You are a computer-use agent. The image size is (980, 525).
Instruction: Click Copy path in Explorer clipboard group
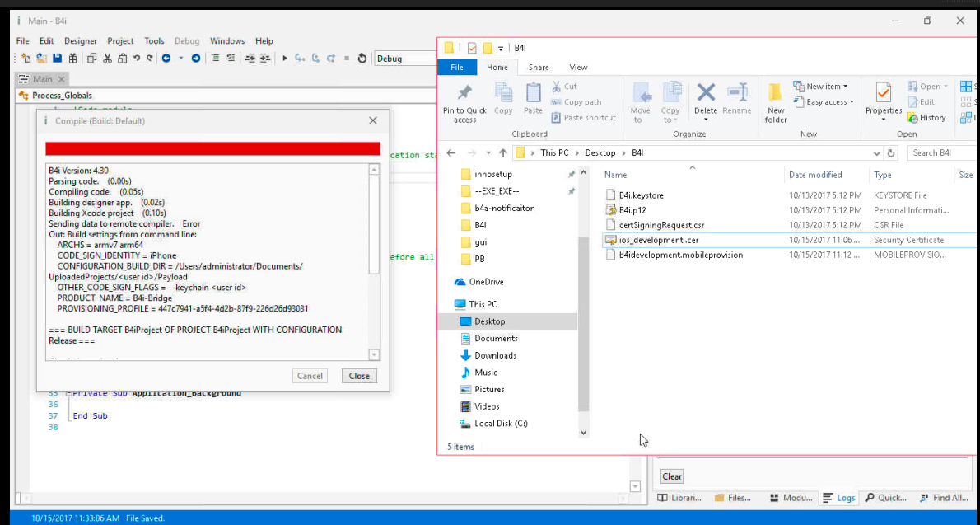click(576, 102)
